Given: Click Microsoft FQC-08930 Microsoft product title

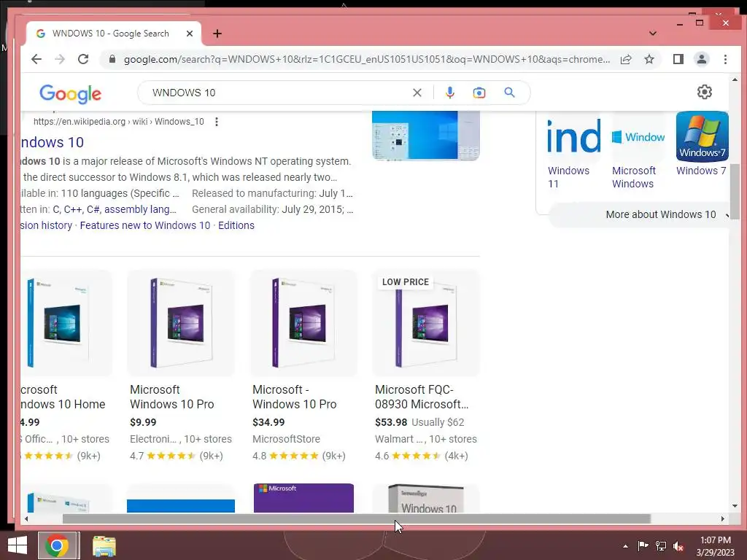Looking at the screenshot, I should [x=422, y=397].
